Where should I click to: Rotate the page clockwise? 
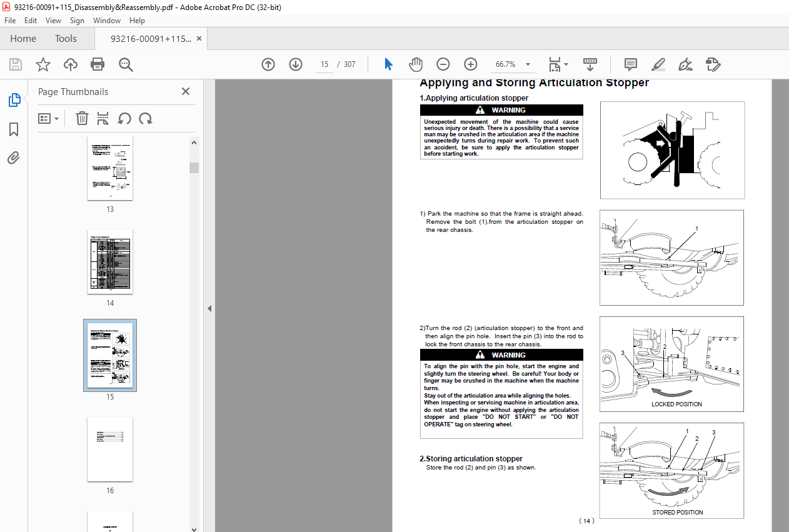pos(146,118)
